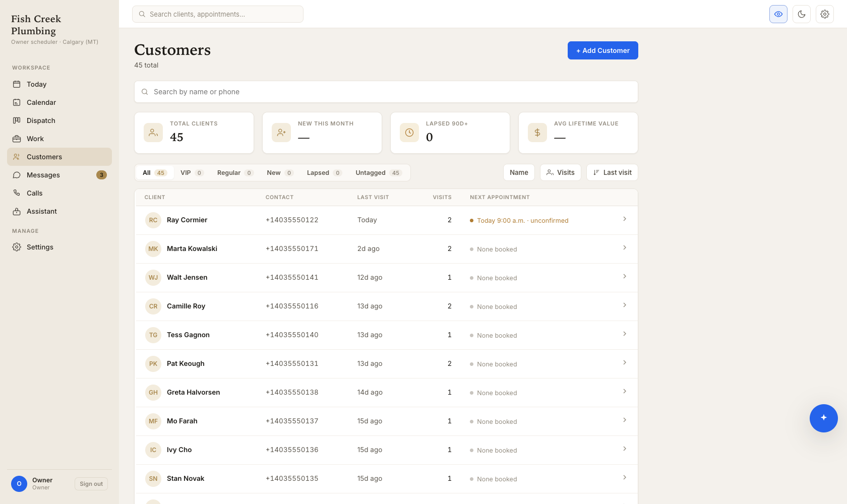Click the Add Customer button
This screenshot has width=847, height=504.
click(x=603, y=50)
